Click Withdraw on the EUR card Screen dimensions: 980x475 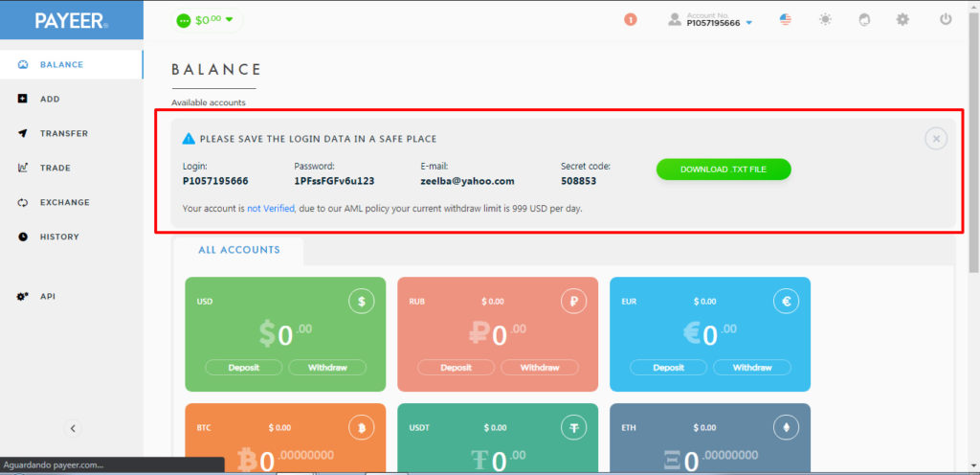[752, 368]
